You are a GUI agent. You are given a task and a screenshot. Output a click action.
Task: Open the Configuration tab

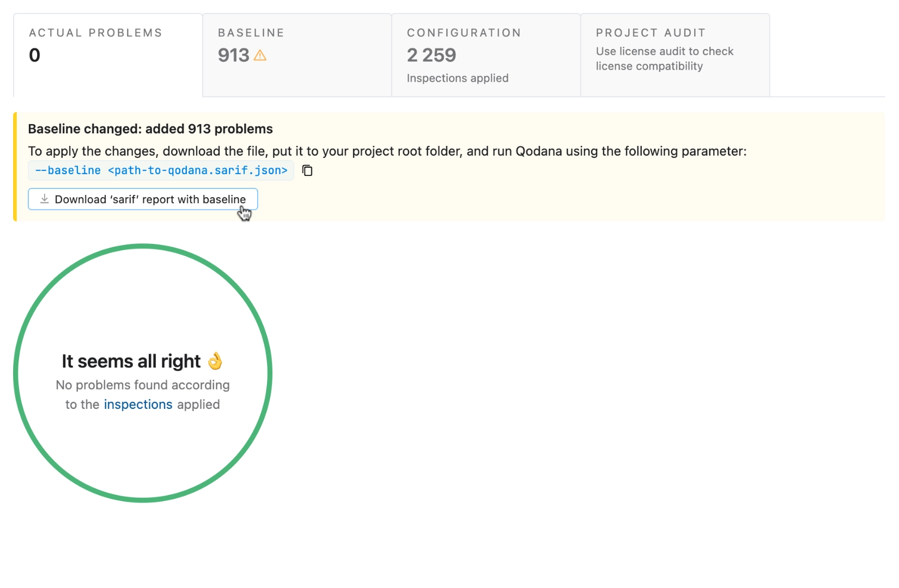(486, 55)
